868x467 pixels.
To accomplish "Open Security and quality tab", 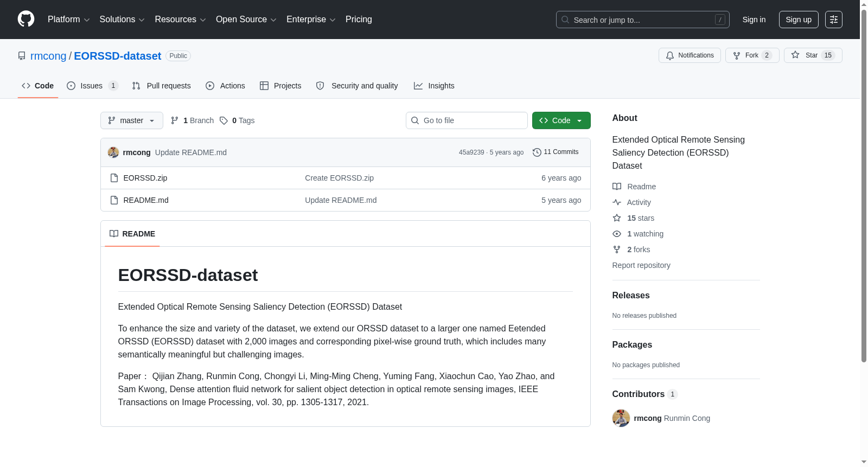I will click(x=357, y=86).
